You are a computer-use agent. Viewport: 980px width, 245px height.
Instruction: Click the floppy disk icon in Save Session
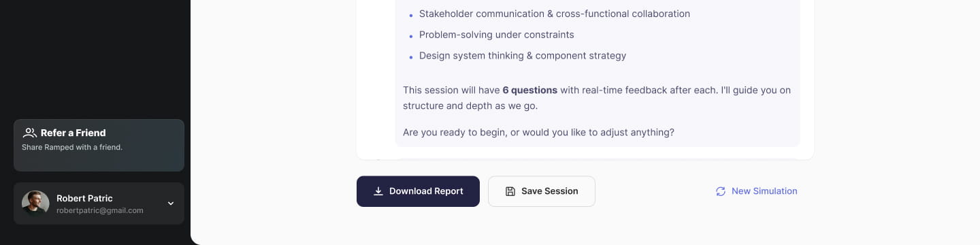(510, 191)
